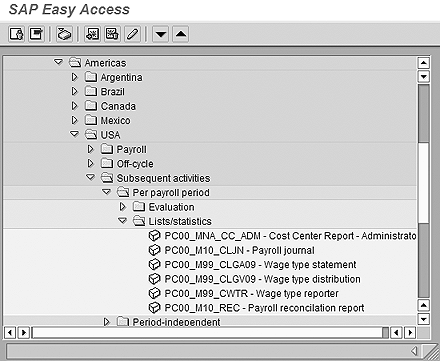The width and height of the screenshot is (440, 361).
Task: Select the Mexico tree label
Action: [115, 121]
